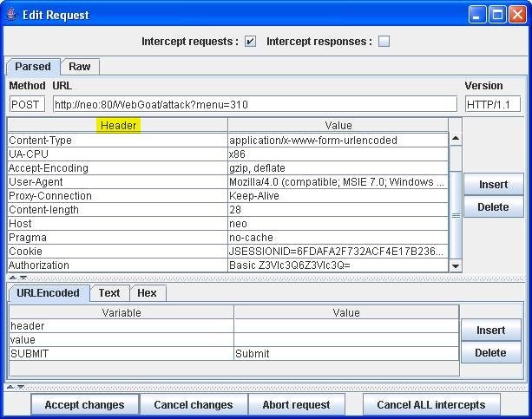Image resolution: width=532 pixels, height=419 pixels.
Task: Click the JSESSIONID cookie value
Action: 338,252
